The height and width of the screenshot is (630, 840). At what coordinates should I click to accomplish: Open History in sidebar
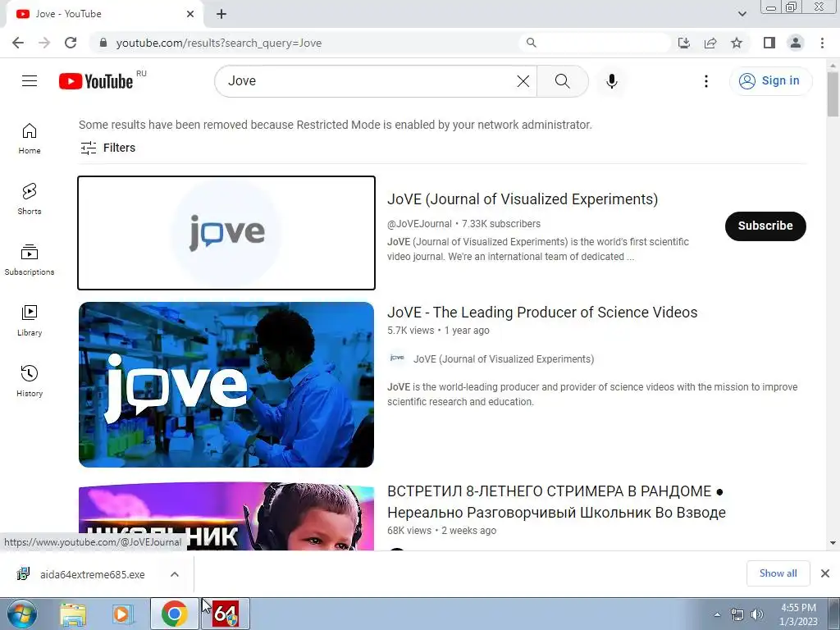point(30,381)
